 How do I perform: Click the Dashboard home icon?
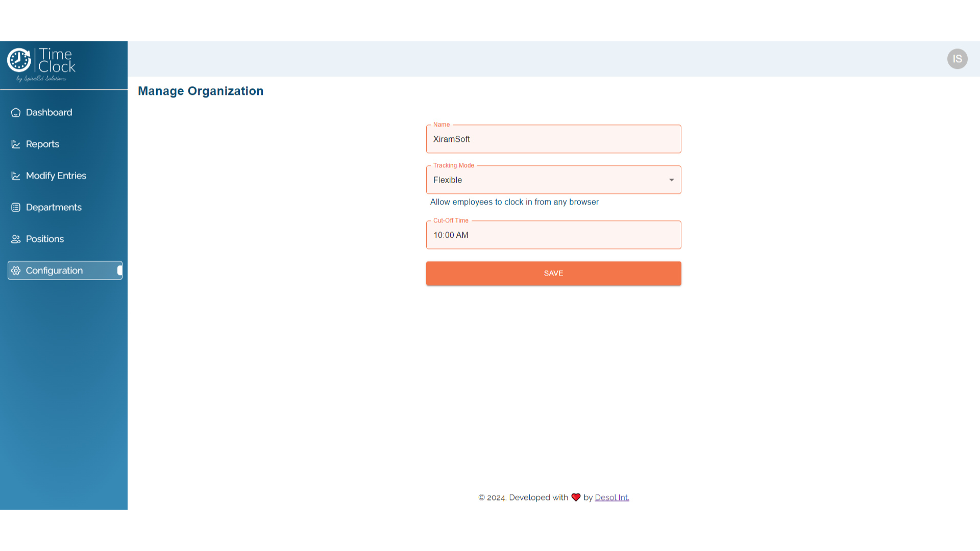(x=16, y=112)
